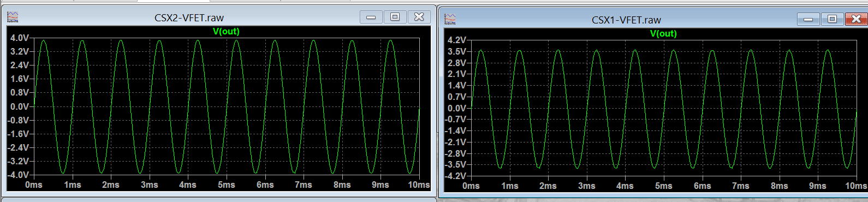The height and width of the screenshot is (202, 868).
Task: Click the 4.2V vertical axis label in CSX1
Action: 457,40
